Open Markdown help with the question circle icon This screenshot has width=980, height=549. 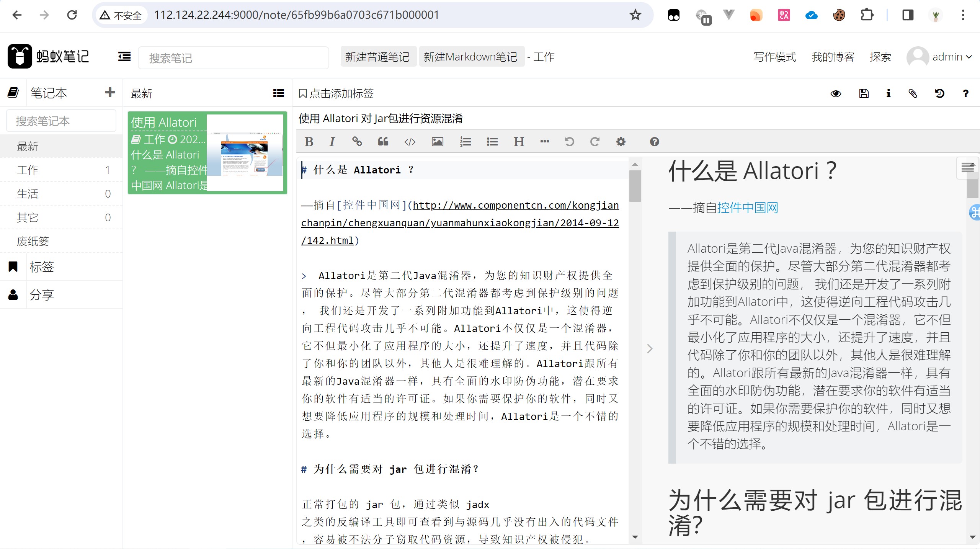coord(654,142)
